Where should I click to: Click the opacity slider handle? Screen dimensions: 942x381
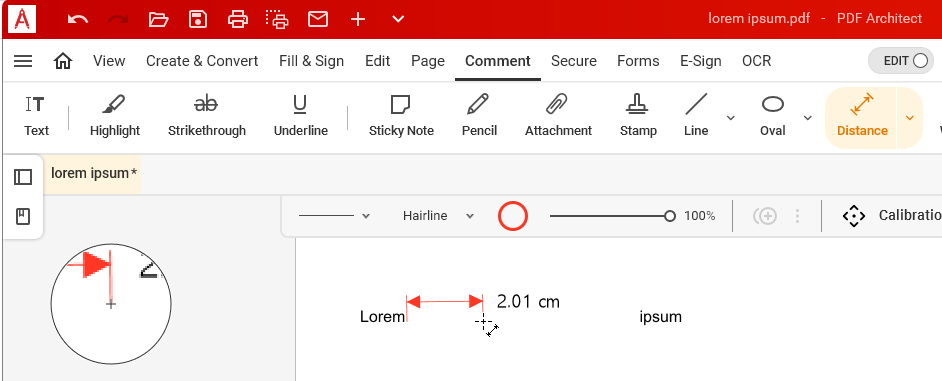click(x=670, y=216)
